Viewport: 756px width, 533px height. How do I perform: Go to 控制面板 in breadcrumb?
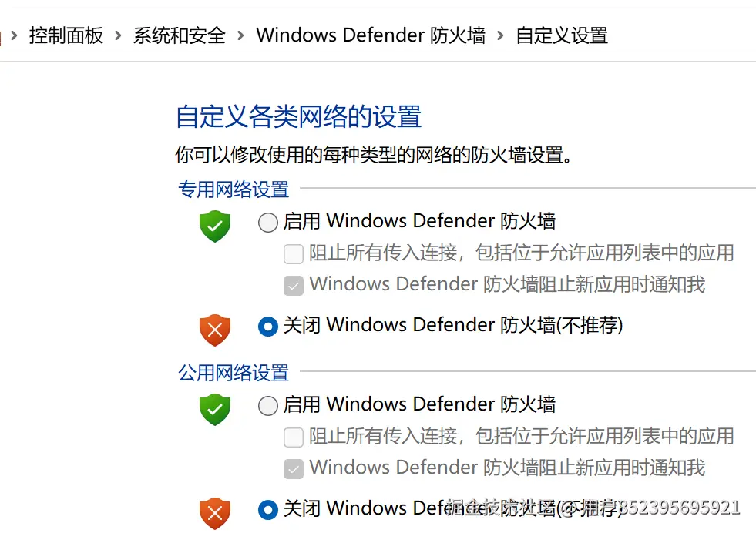point(66,35)
